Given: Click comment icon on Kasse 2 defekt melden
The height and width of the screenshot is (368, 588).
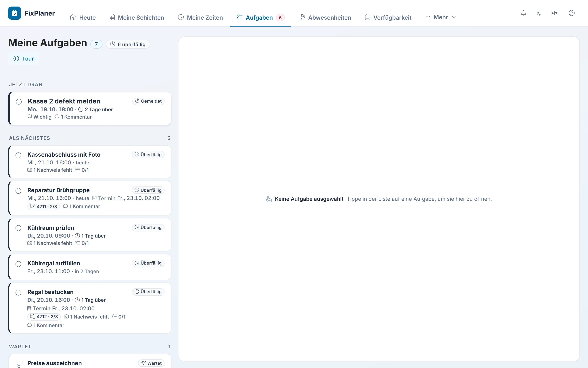Looking at the screenshot, I should click(57, 117).
